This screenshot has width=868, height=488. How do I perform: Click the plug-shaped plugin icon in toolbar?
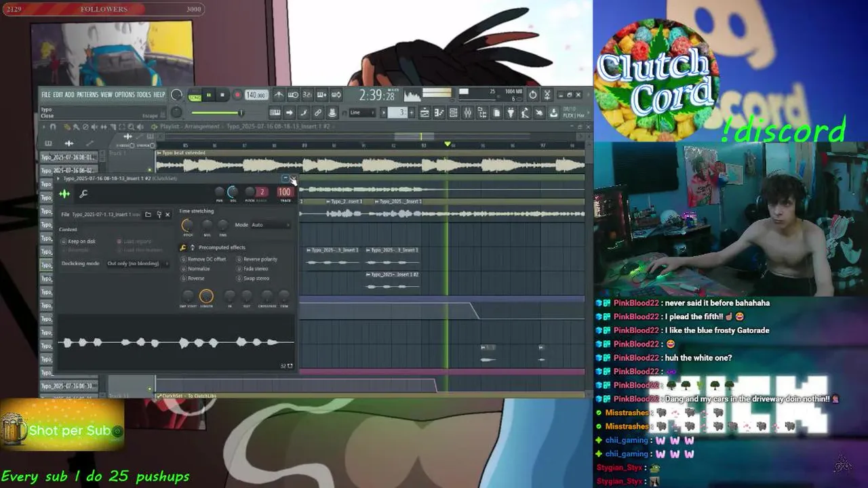(511, 113)
